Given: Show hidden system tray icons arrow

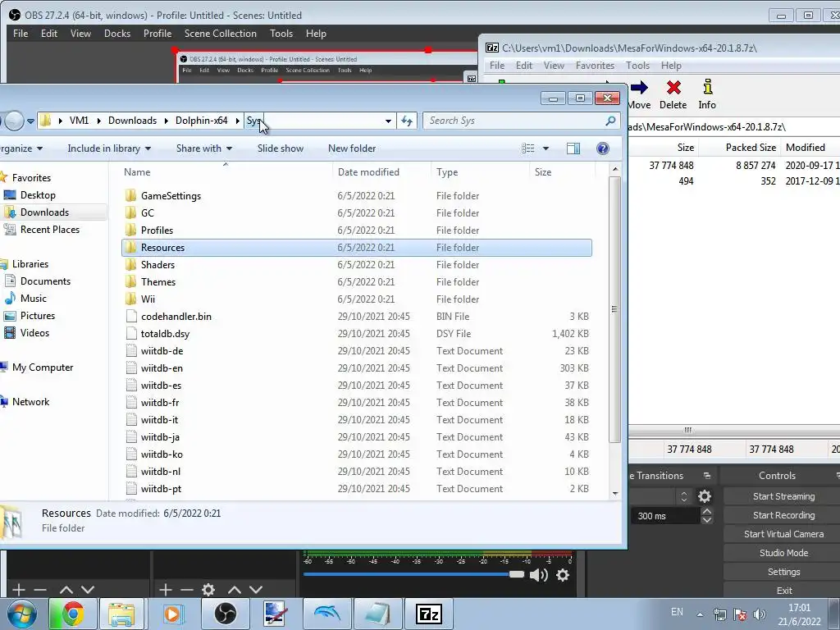Looking at the screenshot, I should click(700, 614).
